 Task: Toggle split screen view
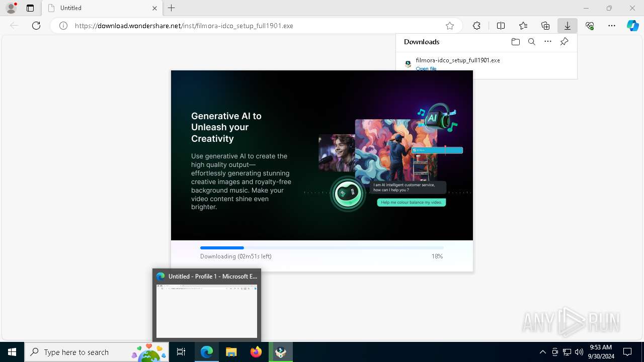(501, 26)
